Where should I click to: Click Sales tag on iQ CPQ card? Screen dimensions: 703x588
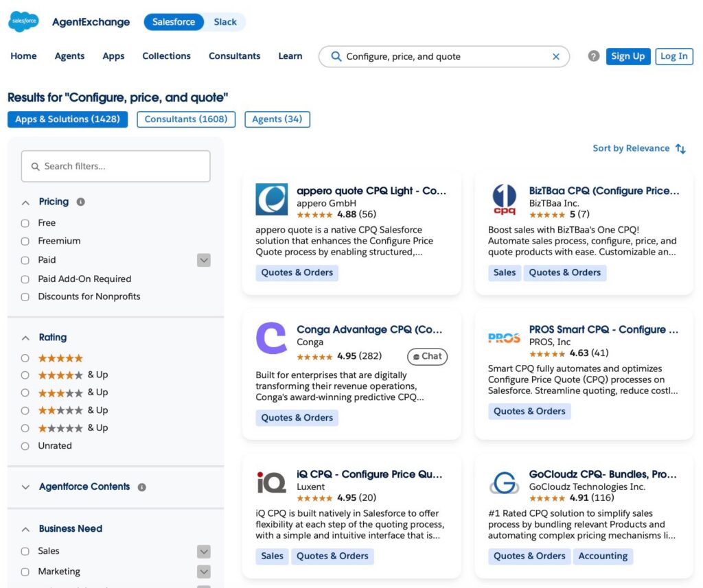272,556
